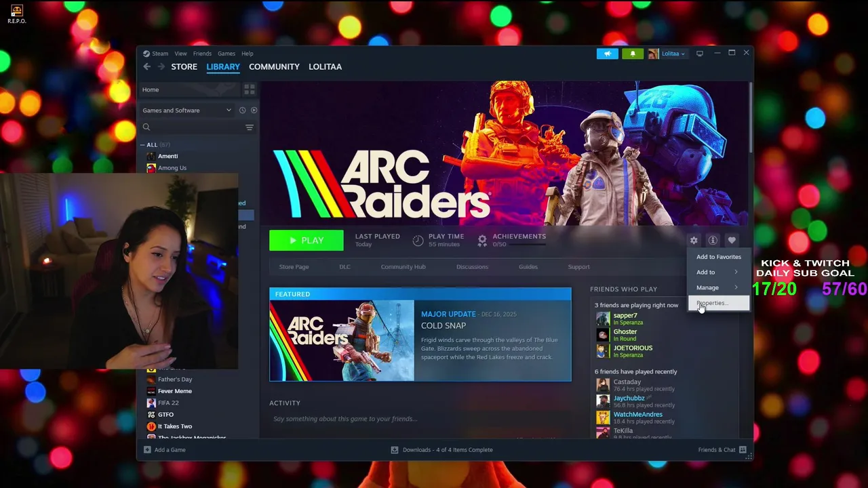Viewport: 868px width, 488px height.
Task: Select Father's Day in the game list
Action: pos(175,380)
